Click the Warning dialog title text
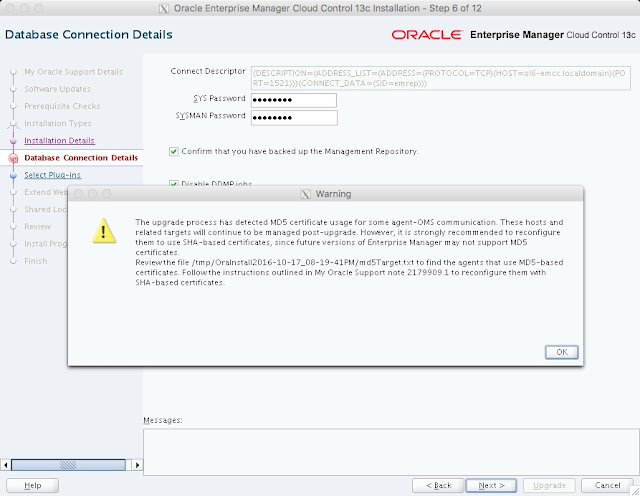This screenshot has height=496, width=640. coord(333,194)
